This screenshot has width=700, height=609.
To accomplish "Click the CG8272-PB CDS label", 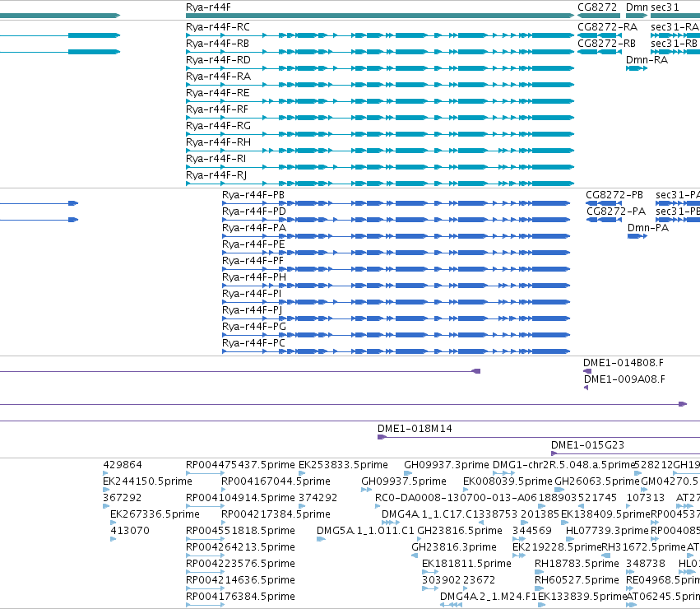I will [x=614, y=195].
